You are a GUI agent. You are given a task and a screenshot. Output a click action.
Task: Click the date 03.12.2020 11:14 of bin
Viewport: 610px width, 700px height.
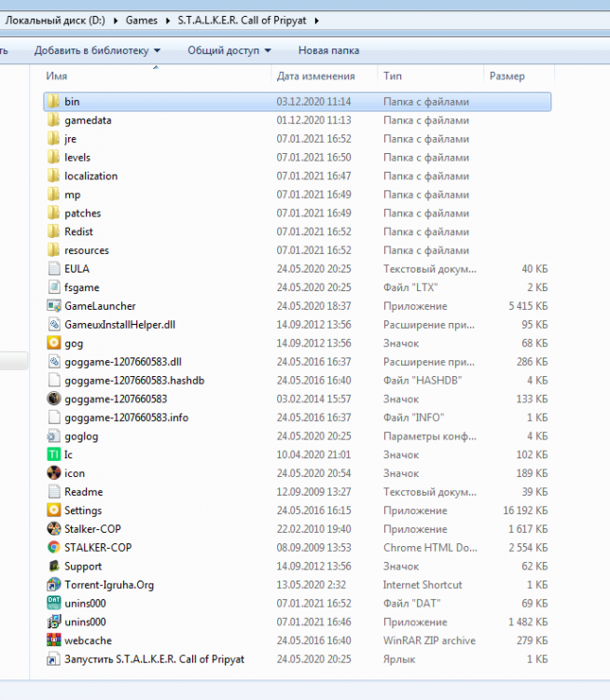pyautogui.click(x=313, y=102)
